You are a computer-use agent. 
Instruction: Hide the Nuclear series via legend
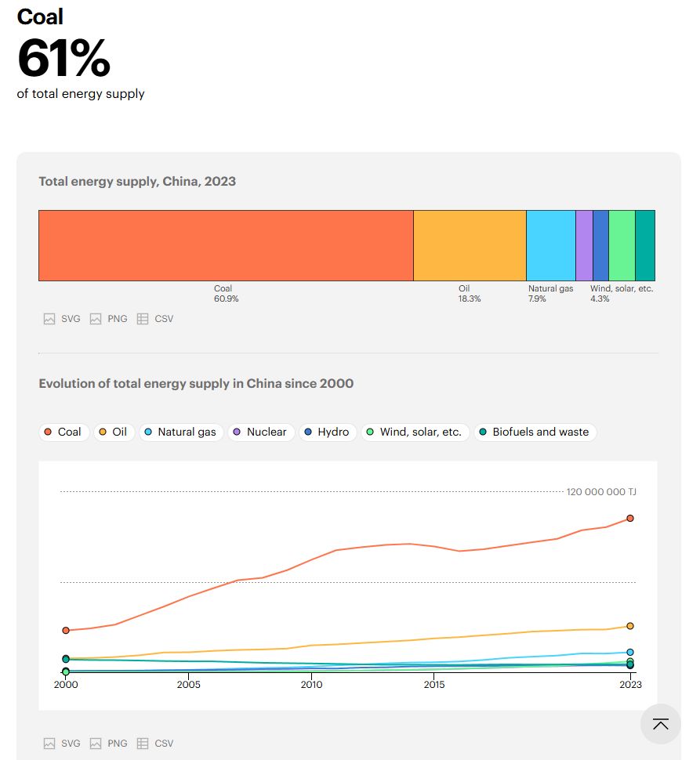[260, 432]
